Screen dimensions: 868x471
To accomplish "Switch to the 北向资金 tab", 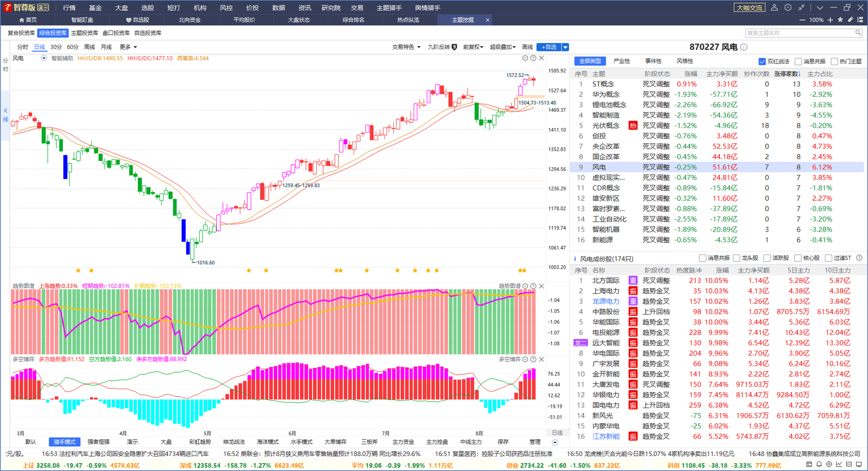I will (189, 20).
